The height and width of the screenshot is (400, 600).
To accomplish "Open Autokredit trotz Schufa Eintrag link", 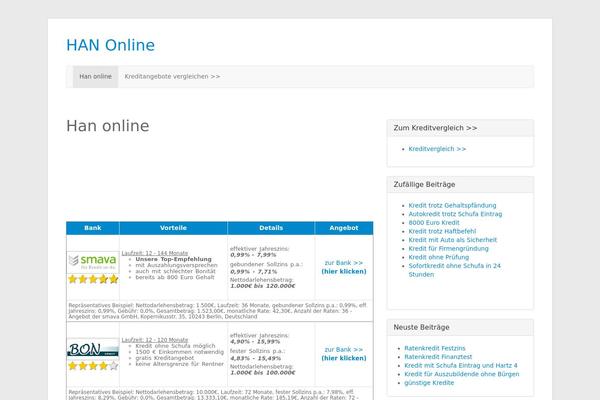I will click(x=455, y=214).
